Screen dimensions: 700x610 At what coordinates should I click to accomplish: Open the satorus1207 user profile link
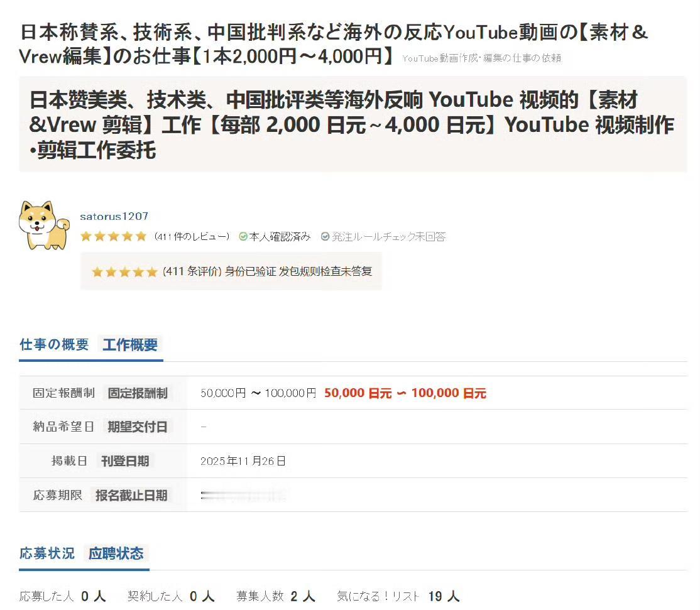tap(114, 217)
